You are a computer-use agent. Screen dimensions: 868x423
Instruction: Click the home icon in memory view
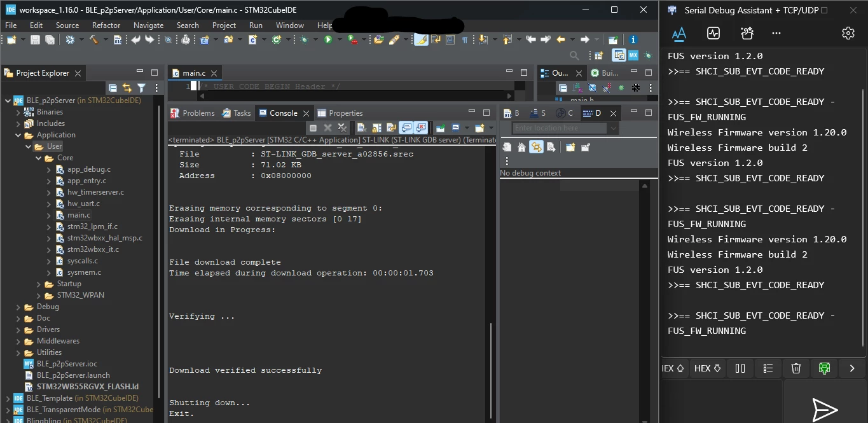[522, 147]
